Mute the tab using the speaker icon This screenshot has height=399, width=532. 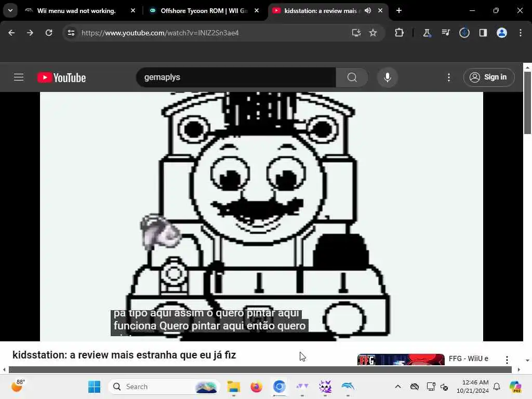368,10
